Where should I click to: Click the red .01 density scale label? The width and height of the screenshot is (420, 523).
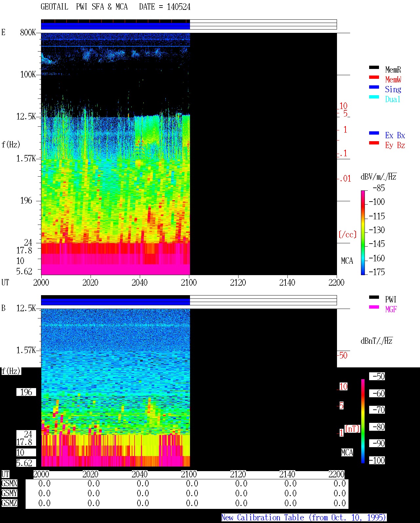point(345,179)
